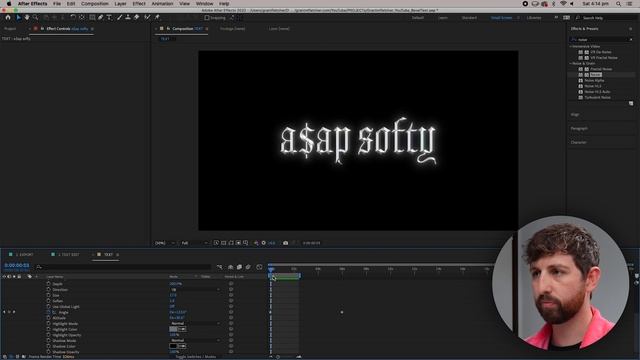This screenshot has height=360, width=640.
Task: Collapse the Noise & Grain category
Action: (571, 64)
